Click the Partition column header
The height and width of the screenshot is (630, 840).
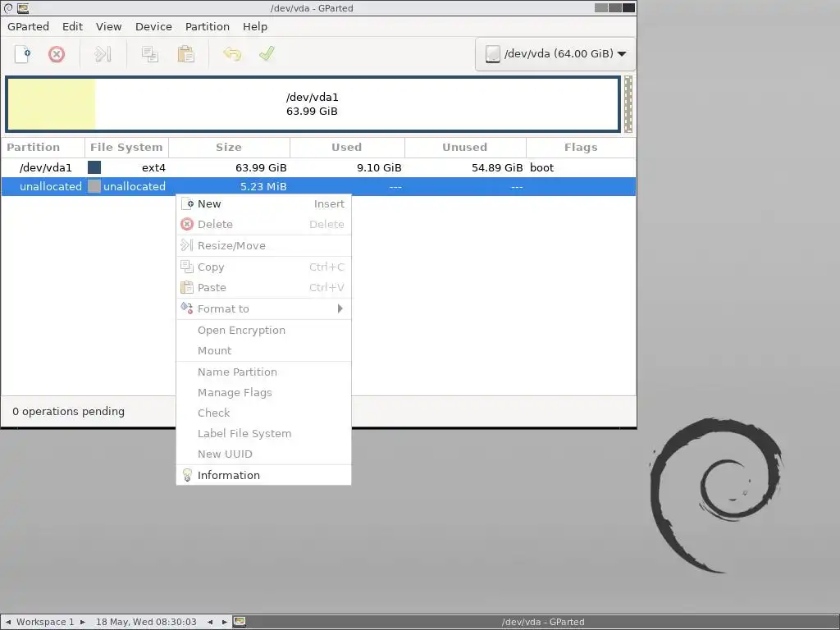pyautogui.click(x=43, y=148)
